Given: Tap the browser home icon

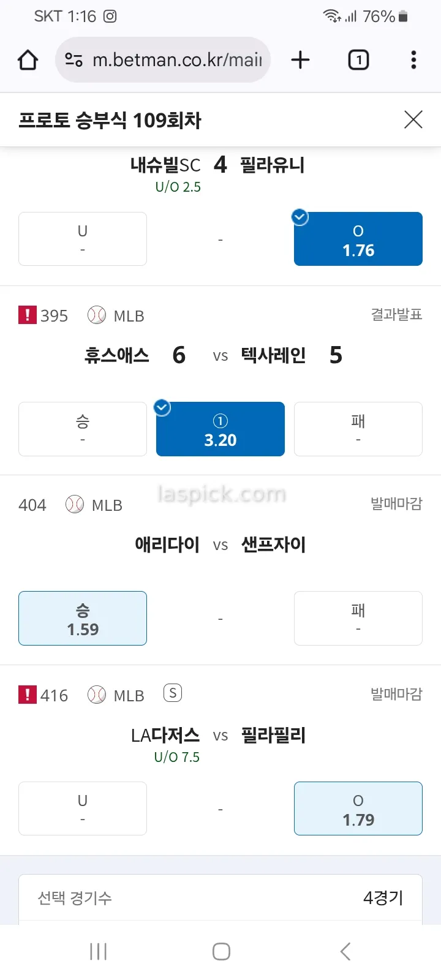Looking at the screenshot, I should pyautogui.click(x=28, y=60).
